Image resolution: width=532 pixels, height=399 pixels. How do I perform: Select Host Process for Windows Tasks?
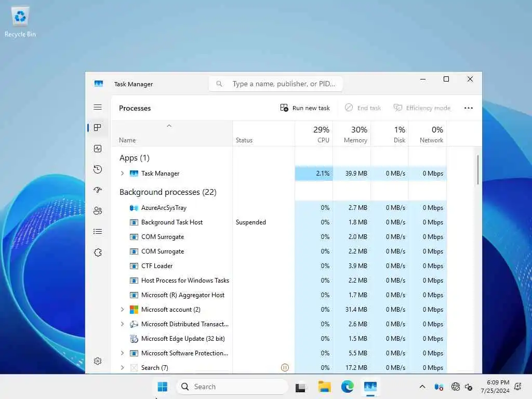279,281
